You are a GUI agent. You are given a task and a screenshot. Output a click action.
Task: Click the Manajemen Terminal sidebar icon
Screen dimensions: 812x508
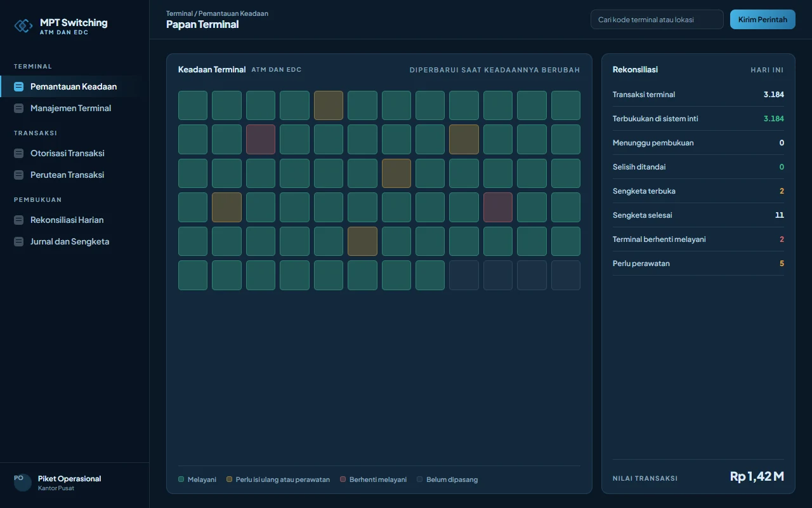pyautogui.click(x=19, y=108)
